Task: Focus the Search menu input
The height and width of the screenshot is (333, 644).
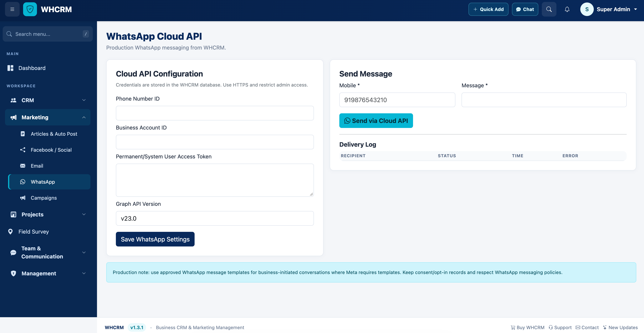Action: click(x=48, y=34)
